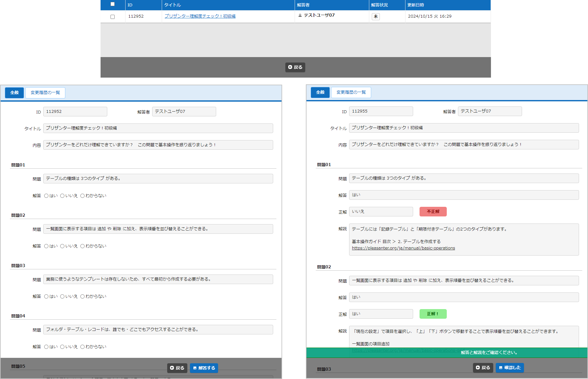Viewport: 588px width, 379px height.
Task: Click the green 正解！ badge
Action: coord(433,314)
